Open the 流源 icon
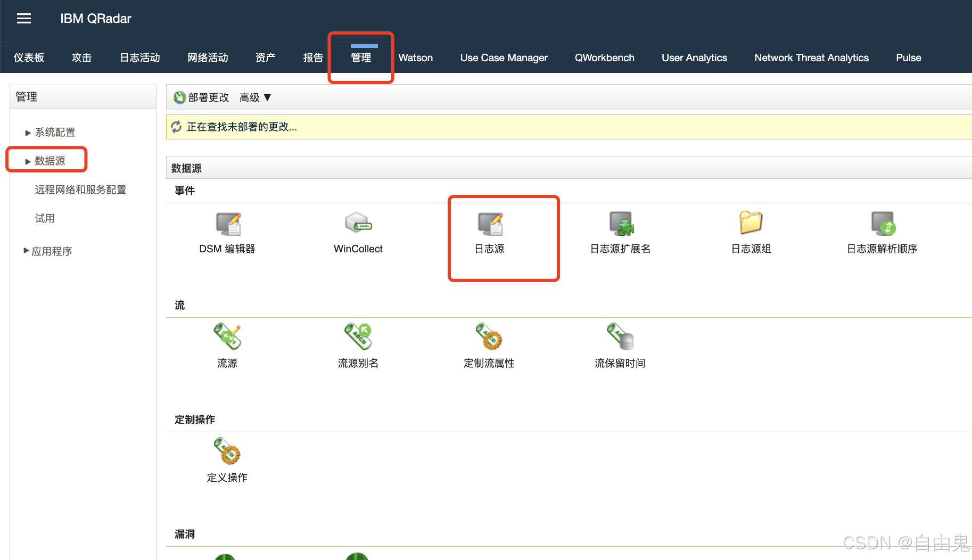The width and height of the screenshot is (972, 560). [x=227, y=336]
